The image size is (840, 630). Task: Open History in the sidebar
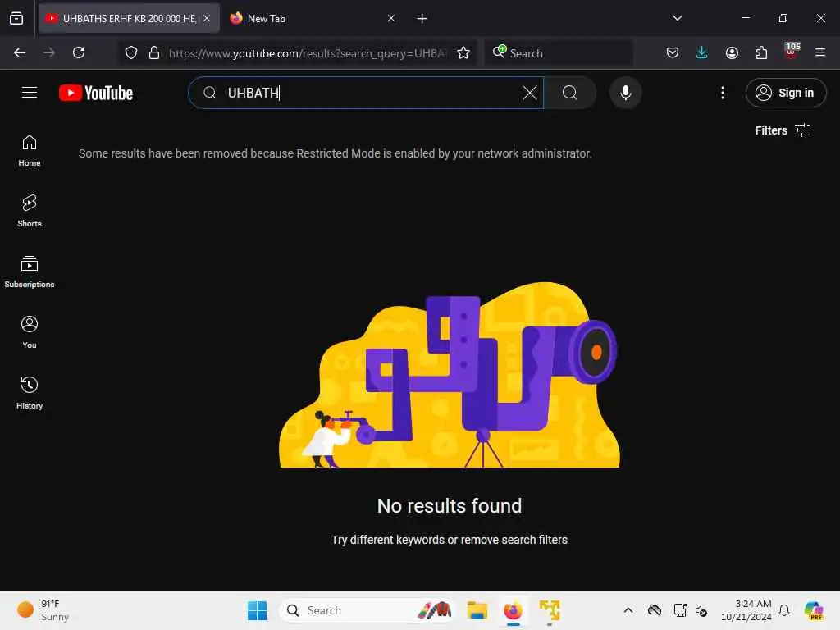[30, 393]
